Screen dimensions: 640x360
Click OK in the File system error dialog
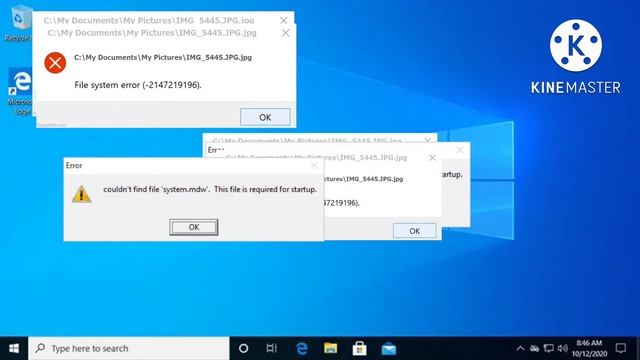coord(265,117)
